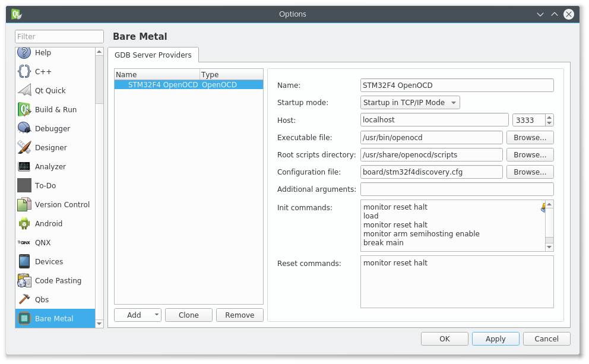Clone the selected GDB server provider
Screen dimensions: 589x364
(x=189, y=315)
